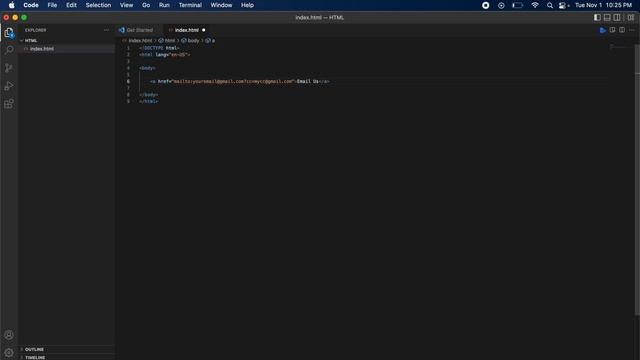Viewport: 640px width, 360px height.
Task: Collapse the HTML folder section
Action: tap(67, 41)
